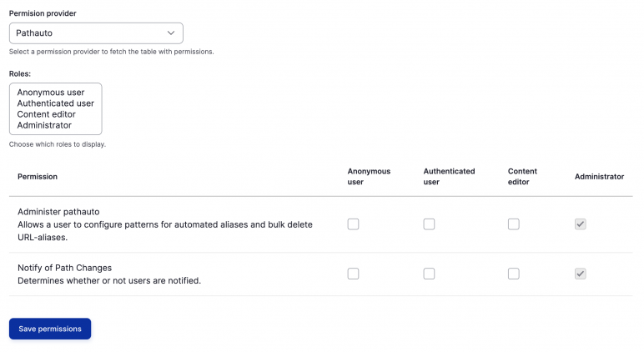Click the Permission column header
The height and width of the screenshot is (352, 644).
[38, 177]
